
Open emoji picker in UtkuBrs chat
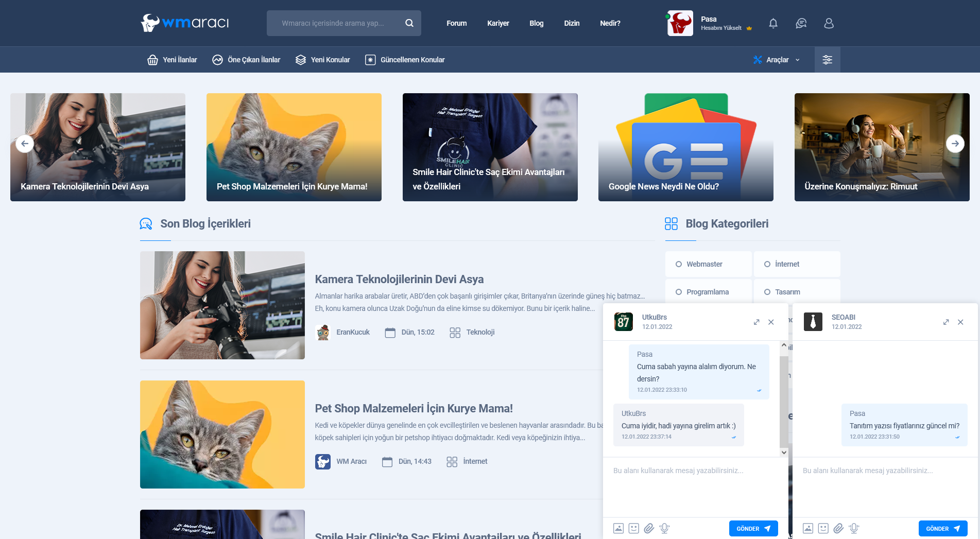tap(634, 528)
